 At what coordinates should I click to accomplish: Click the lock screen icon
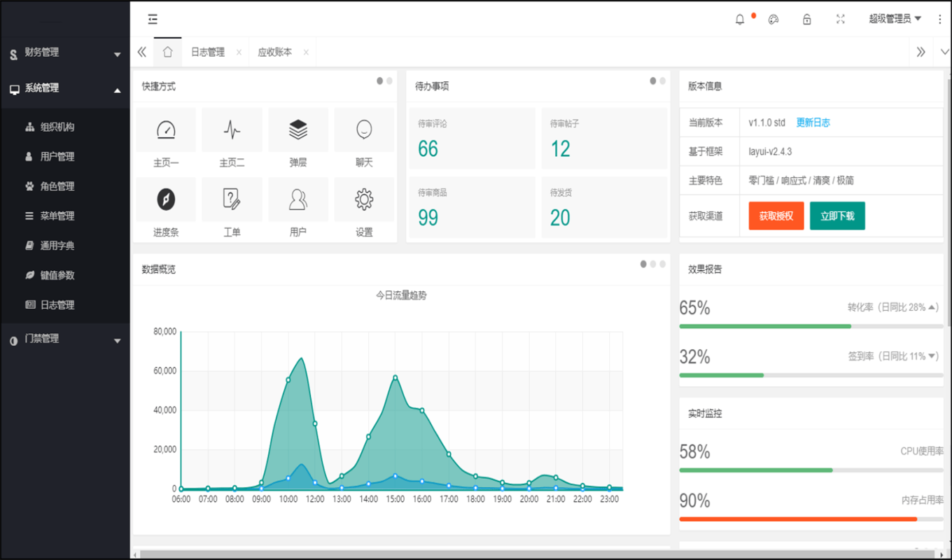click(x=806, y=19)
